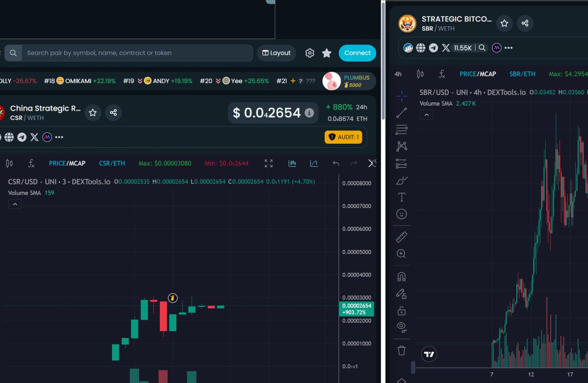The height and width of the screenshot is (383, 588).
Task: Collapse the CSR chart indicator legend
Action: tap(15, 204)
